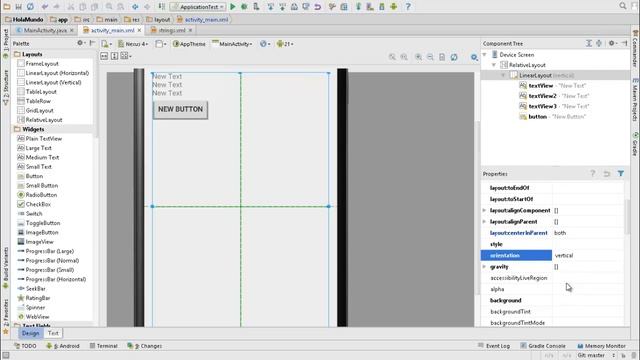Expand the layout:alignParent property

[x=484, y=222]
